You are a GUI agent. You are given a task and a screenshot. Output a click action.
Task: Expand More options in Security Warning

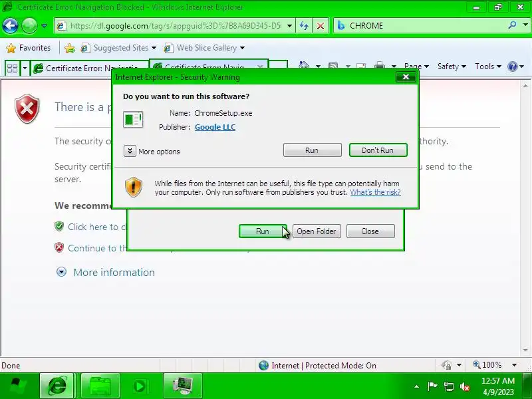pyautogui.click(x=130, y=151)
